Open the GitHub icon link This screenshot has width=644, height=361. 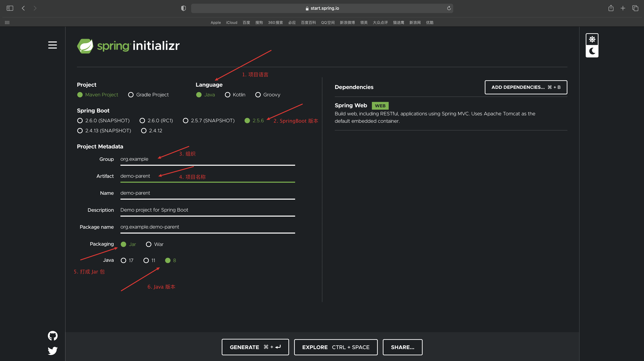pos(53,336)
